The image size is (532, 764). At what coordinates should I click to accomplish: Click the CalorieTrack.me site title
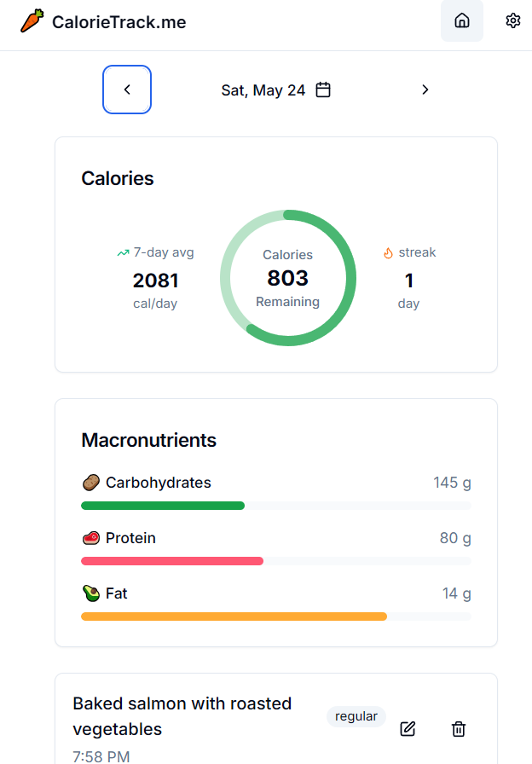tap(119, 22)
